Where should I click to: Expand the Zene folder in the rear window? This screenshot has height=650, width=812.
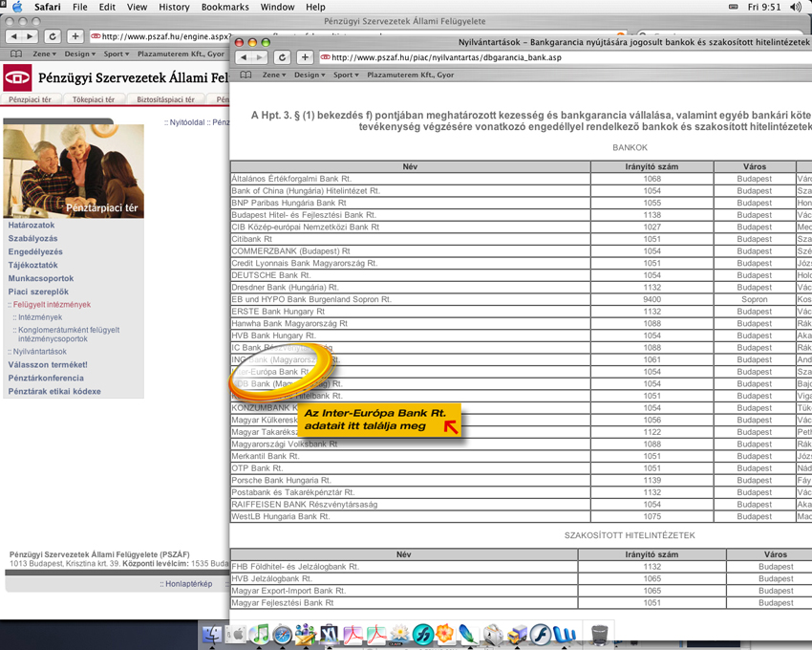pyautogui.click(x=44, y=54)
